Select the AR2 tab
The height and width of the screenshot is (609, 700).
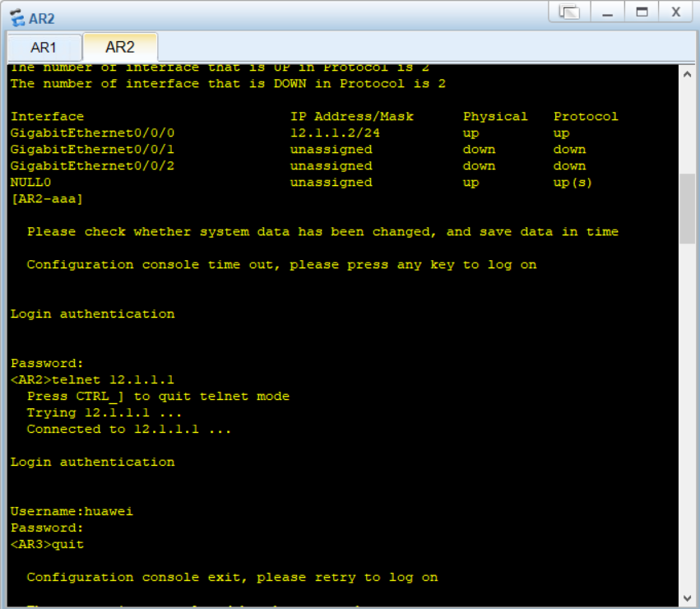coord(119,47)
